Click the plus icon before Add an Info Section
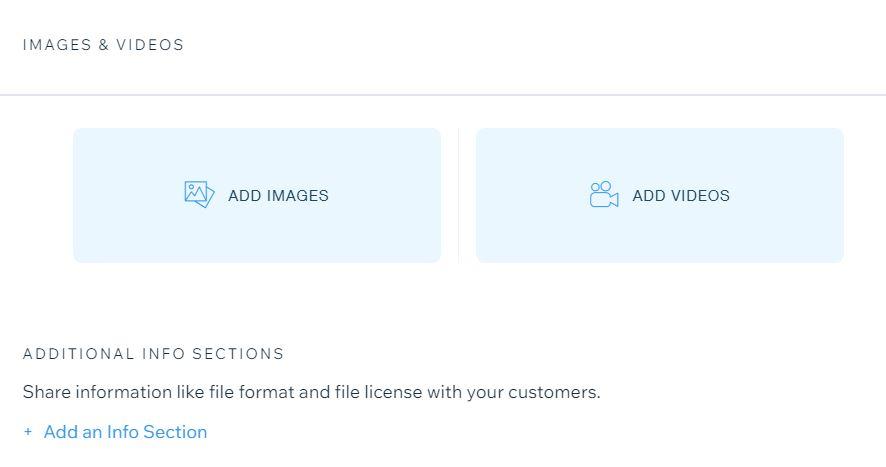The height and width of the screenshot is (467, 886). click(28, 432)
